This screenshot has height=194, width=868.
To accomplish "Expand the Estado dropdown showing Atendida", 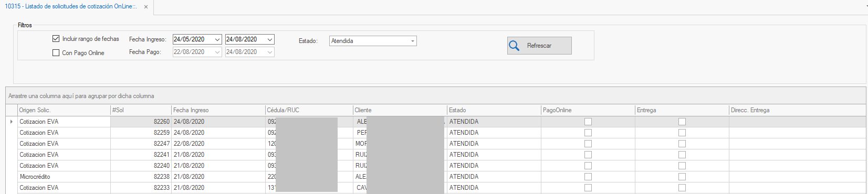I will (412, 41).
